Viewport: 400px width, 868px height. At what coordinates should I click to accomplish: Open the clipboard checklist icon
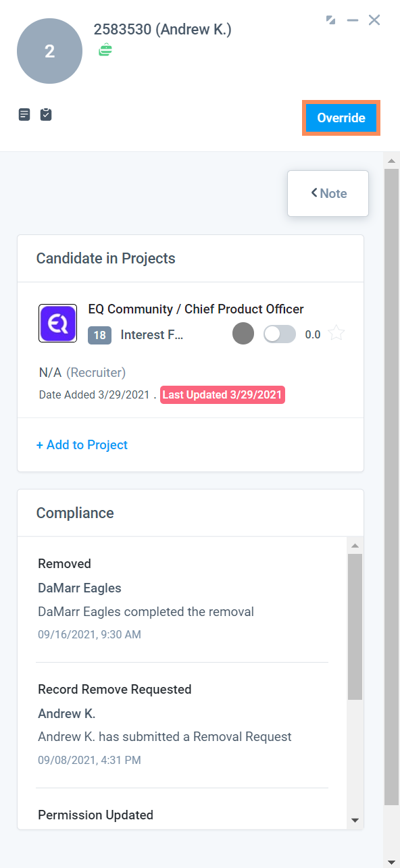[45, 114]
